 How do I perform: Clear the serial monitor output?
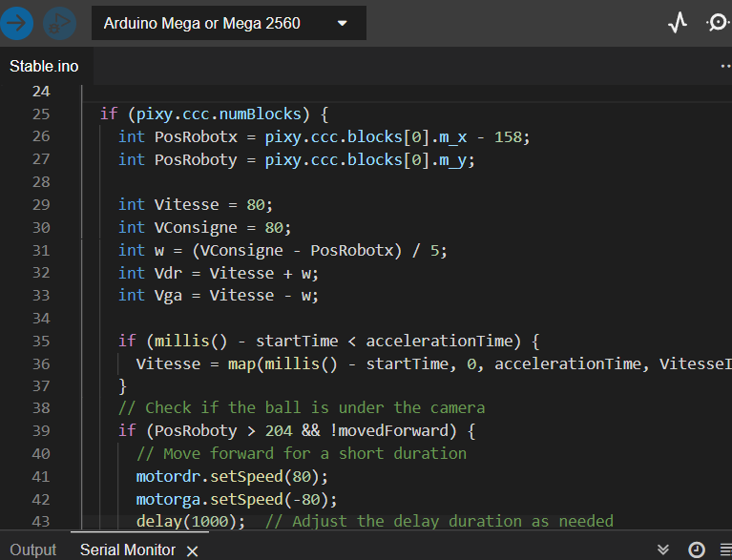(x=725, y=550)
